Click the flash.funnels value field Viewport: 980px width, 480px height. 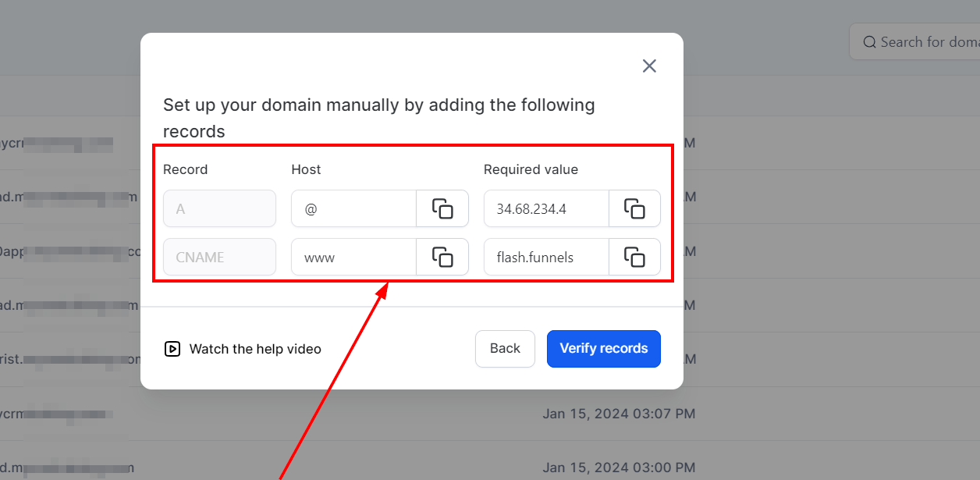(x=546, y=257)
